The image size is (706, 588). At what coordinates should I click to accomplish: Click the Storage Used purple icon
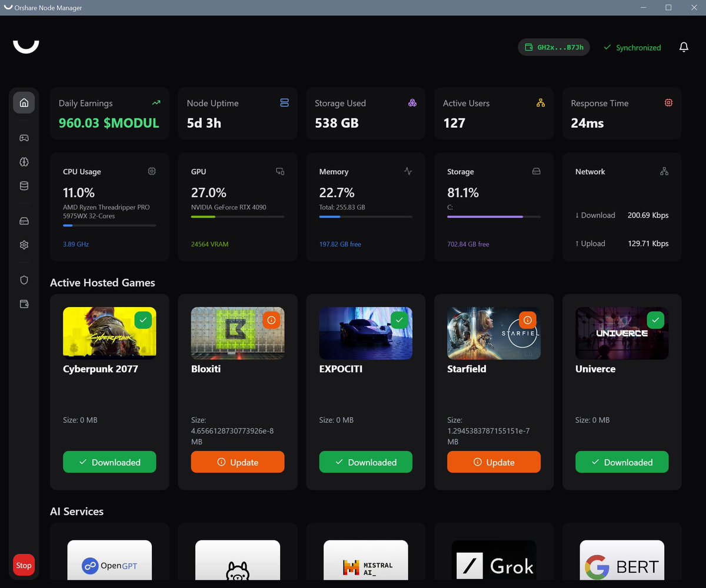coord(412,102)
